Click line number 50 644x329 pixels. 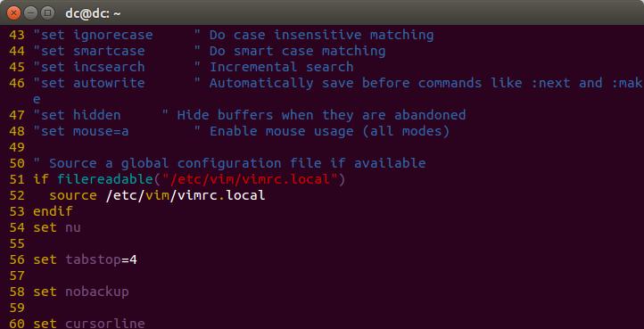[x=17, y=163]
